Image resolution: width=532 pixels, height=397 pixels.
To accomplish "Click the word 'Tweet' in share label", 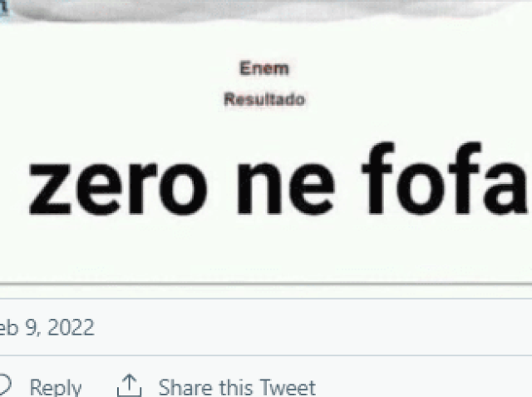I will pyautogui.click(x=288, y=387).
